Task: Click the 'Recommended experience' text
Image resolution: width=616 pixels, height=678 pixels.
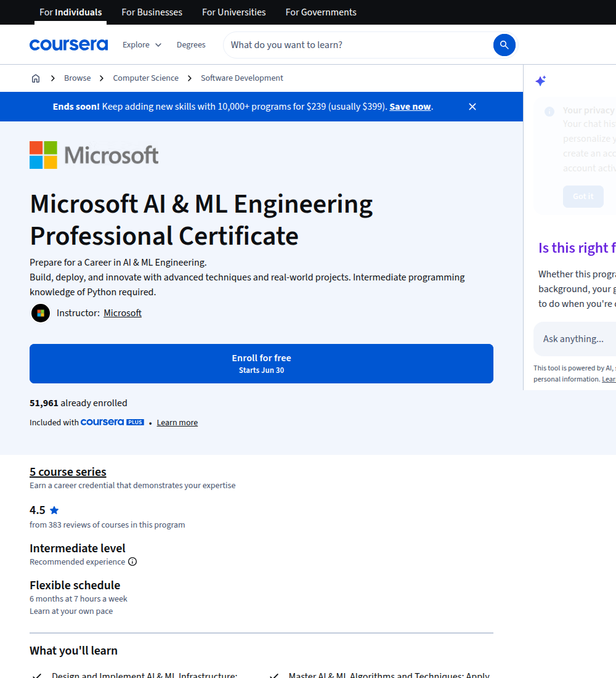Action: [x=78, y=562]
